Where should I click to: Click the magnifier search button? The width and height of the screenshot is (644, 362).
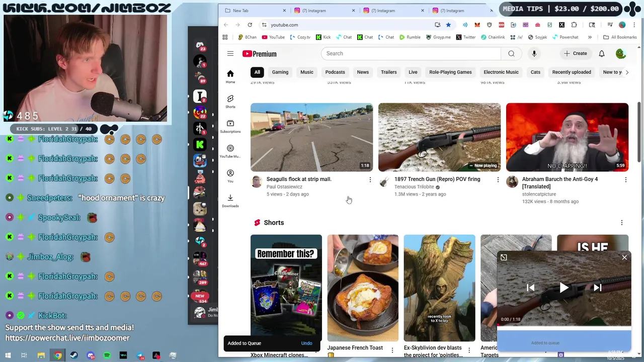[511, 54]
